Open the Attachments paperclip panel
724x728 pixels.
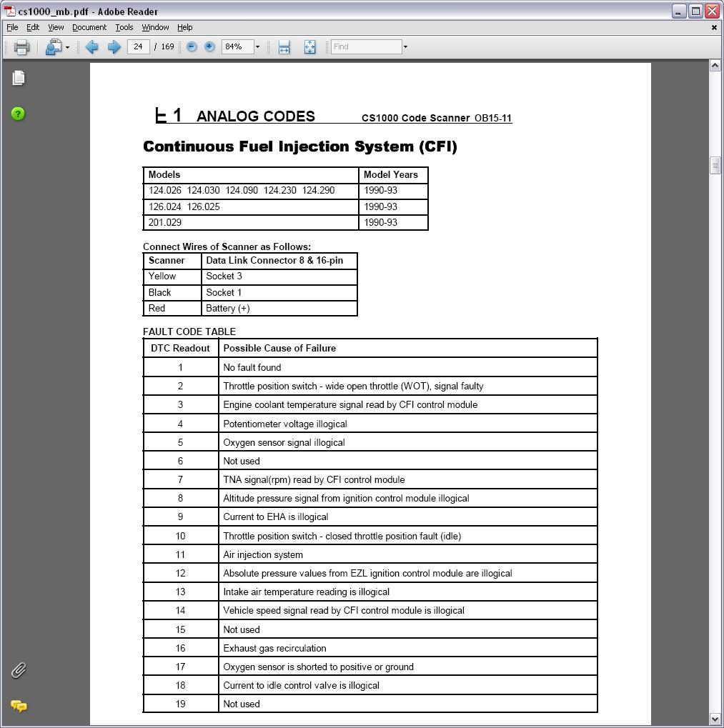[x=18, y=670]
